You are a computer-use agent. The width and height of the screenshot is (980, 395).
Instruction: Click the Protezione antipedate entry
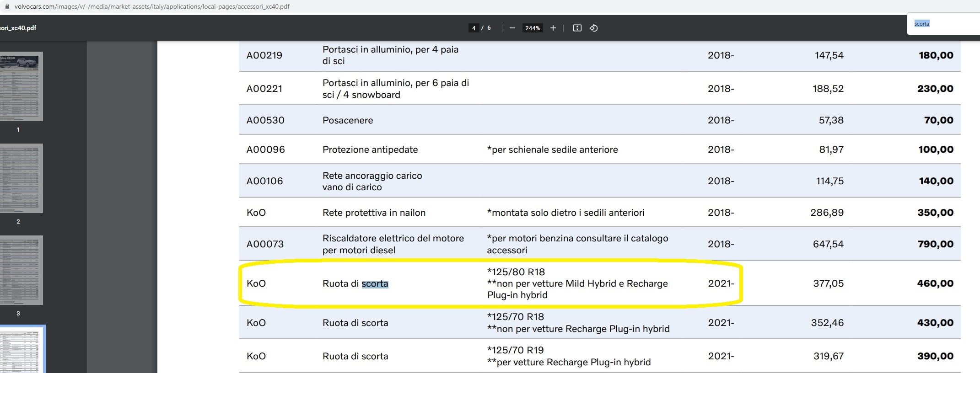click(x=370, y=149)
